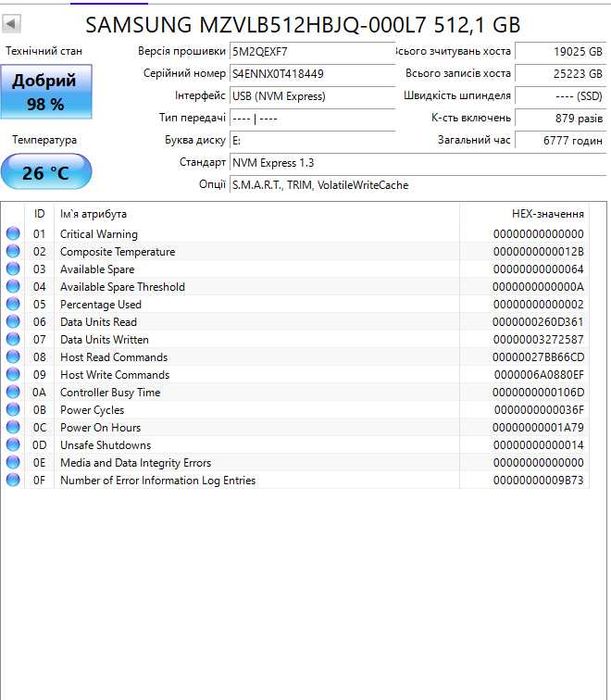Viewport: 611px width, 700px height.
Task: Select the Unsafe Shutdowns attribute name
Action: (106, 445)
